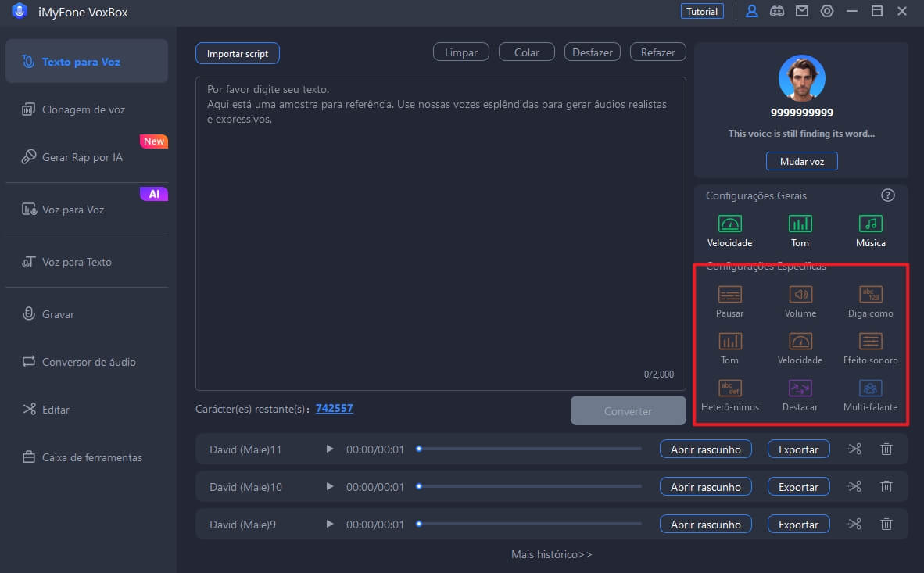Click inside the script text area
This screenshot has width=924, height=573.
[441, 234]
